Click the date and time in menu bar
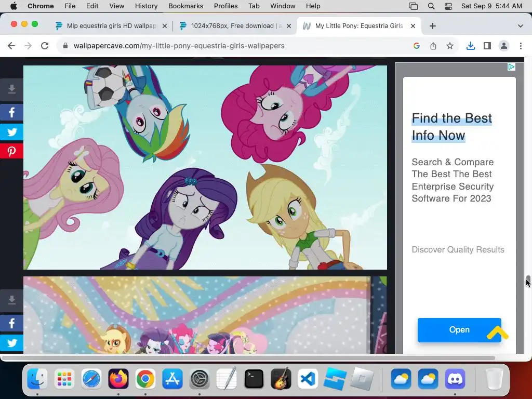This screenshot has height=399, width=532. [491, 6]
